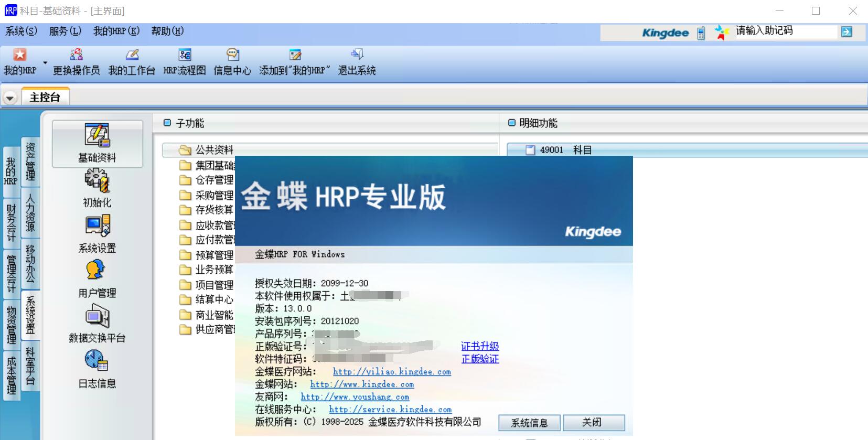Click the colorful star icon near search box
The width and height of the screenshot is (868, 440).
pos(722,33)
